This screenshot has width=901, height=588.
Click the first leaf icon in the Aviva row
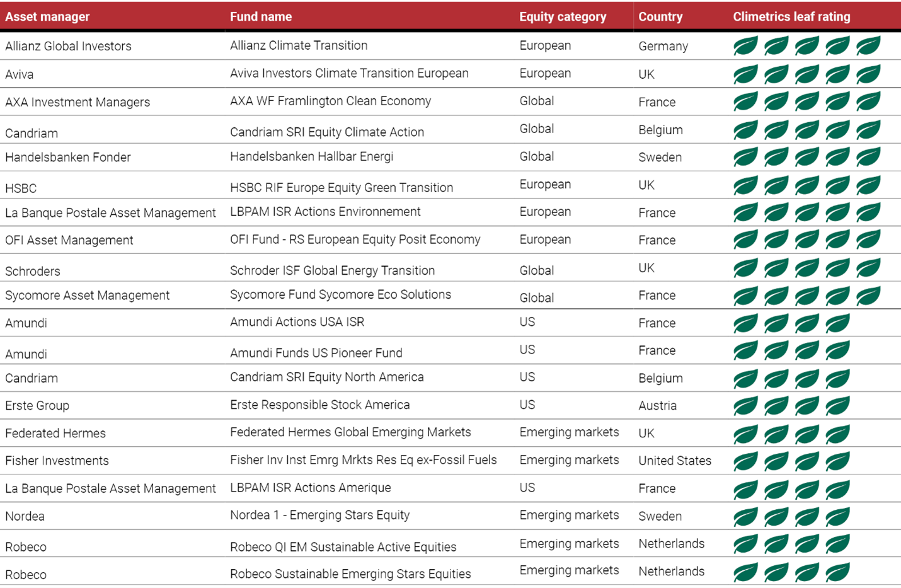point(745,74)
